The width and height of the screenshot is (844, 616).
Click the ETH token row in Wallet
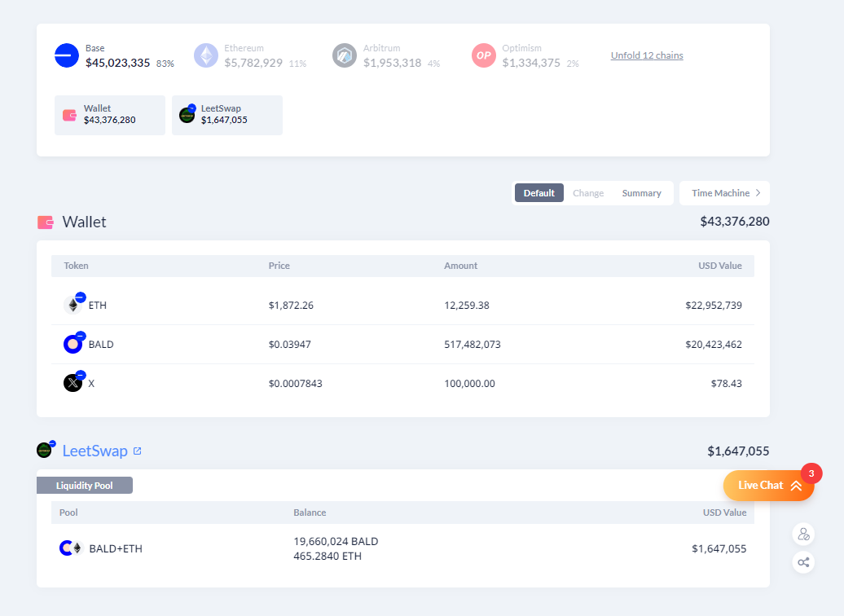[x=402, y=306]
